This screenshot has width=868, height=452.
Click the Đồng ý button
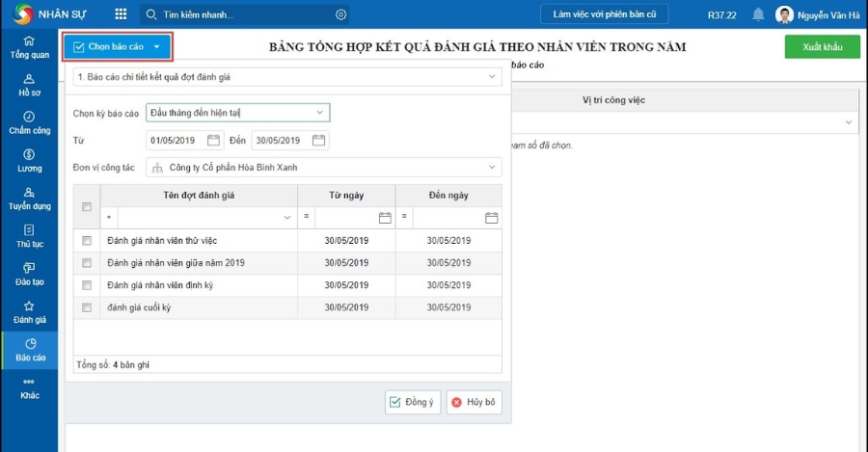point(413,402)
